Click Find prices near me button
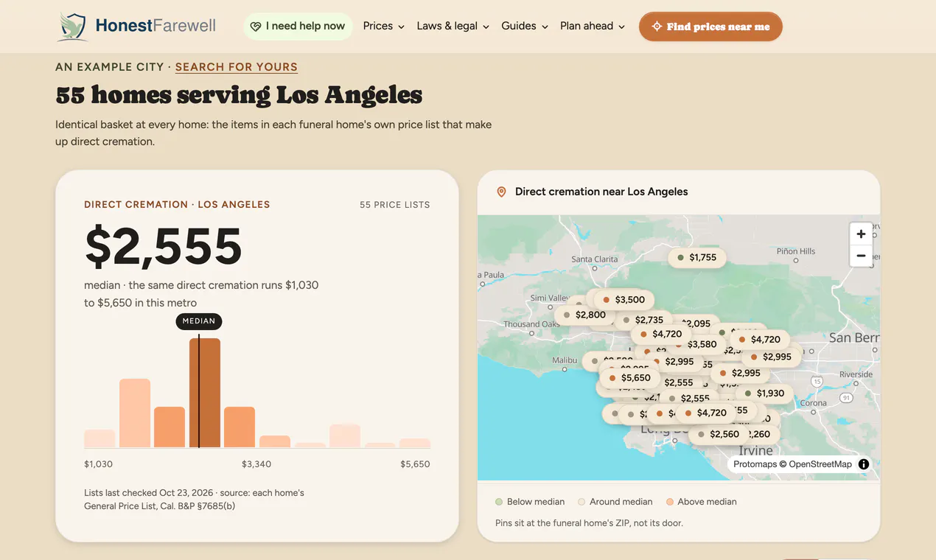 tap(710, 27)
